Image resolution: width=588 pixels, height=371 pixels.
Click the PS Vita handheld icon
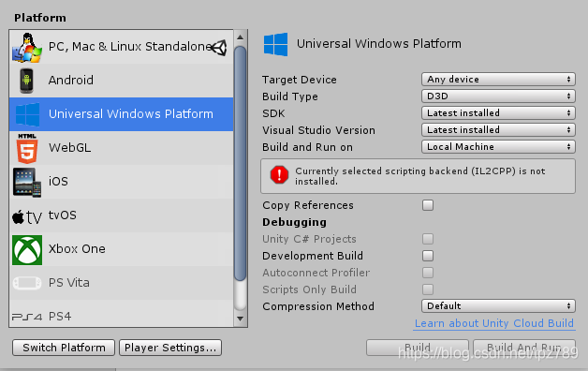(x=27, y=283)
